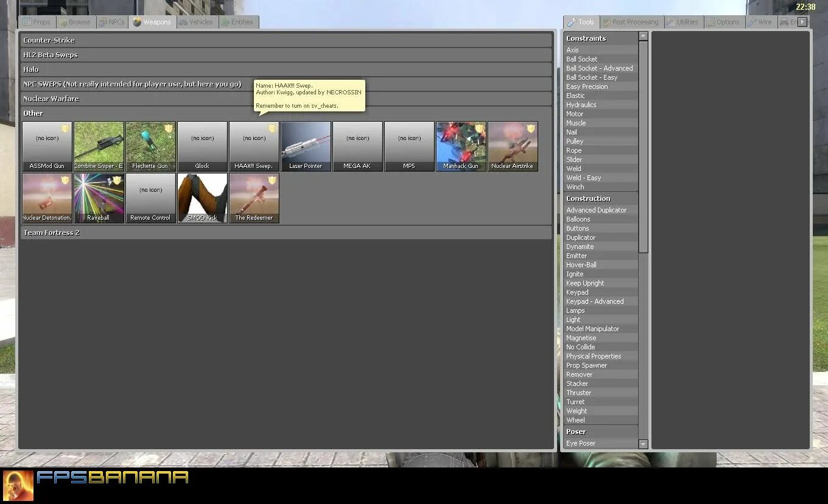The image size is (828, 504).
Task: Choose the MP5 weapon tile
Action: coord(409,146)
